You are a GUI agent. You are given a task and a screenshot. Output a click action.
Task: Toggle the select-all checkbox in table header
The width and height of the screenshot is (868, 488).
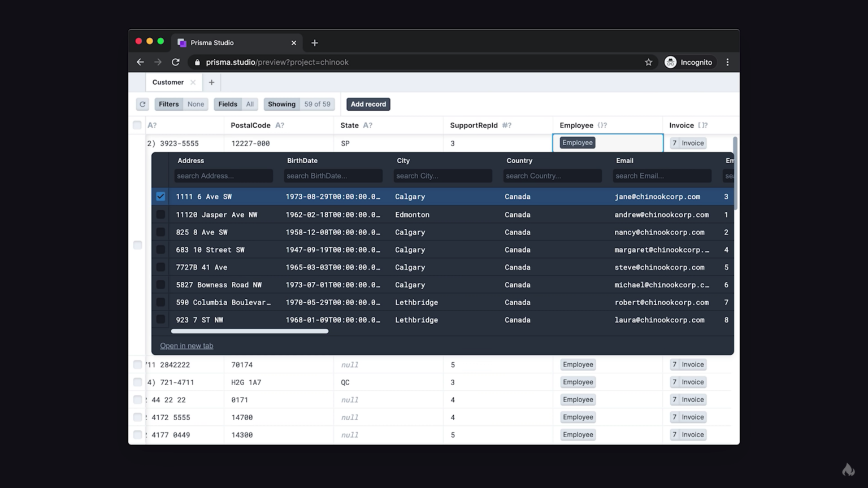137,125
